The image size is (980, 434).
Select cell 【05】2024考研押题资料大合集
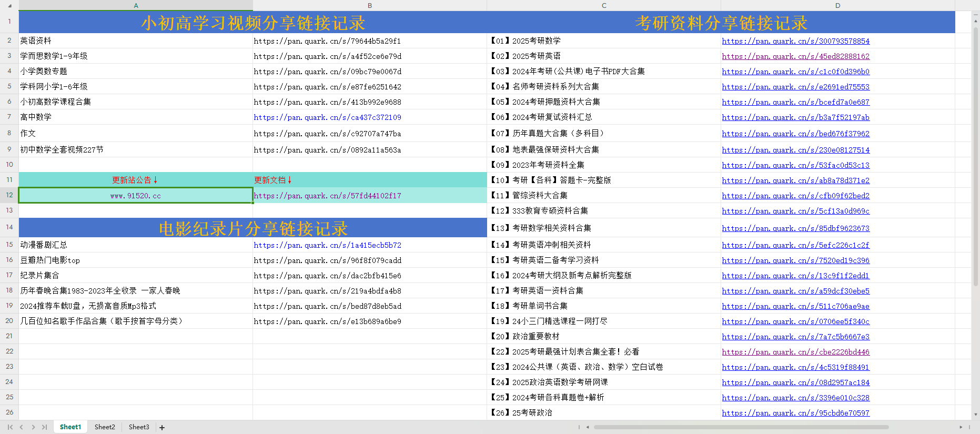tap(604, 102)
